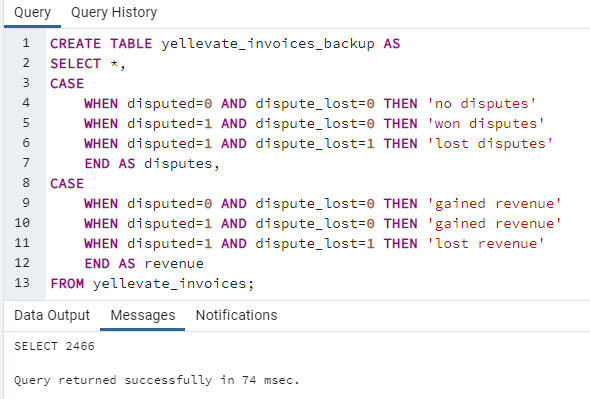This screenshot has height=399, width=590.
Task: Click the second CASE keyword
Action: [x=67, y=184]
